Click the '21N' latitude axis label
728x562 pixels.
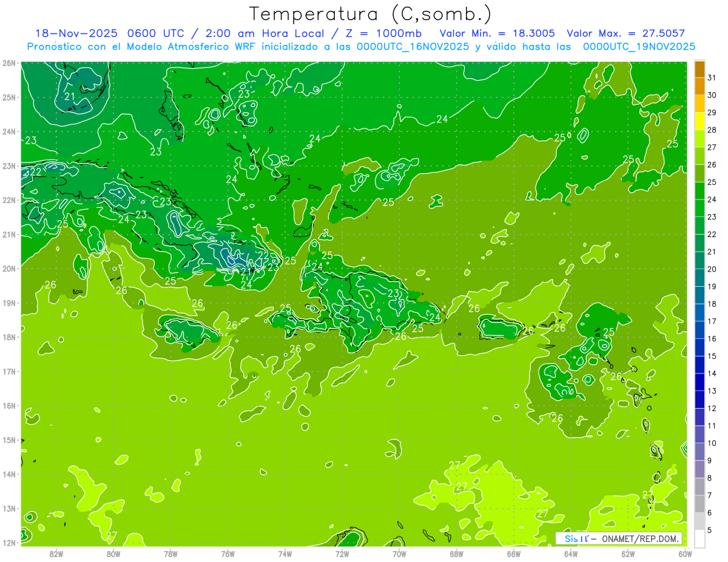(x=9, y=235)
